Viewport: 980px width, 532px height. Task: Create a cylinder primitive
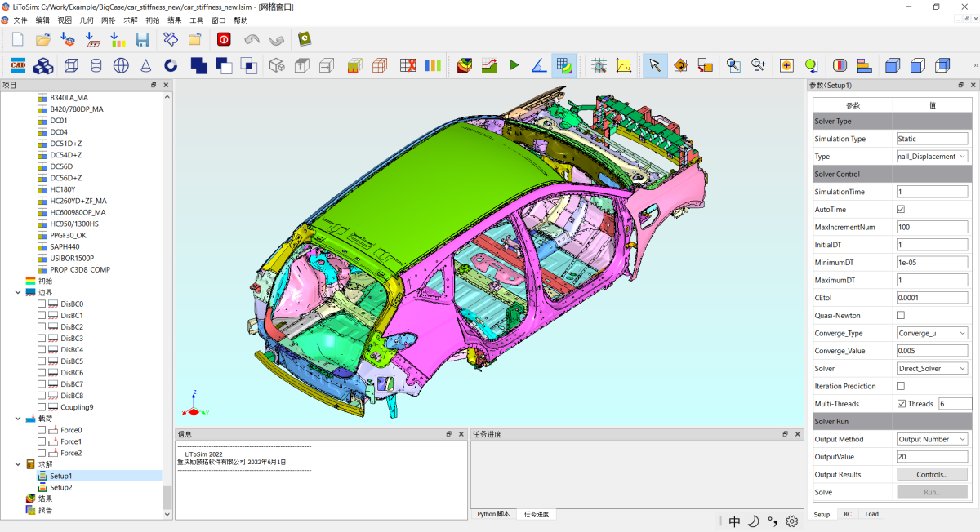coord(96,65)
